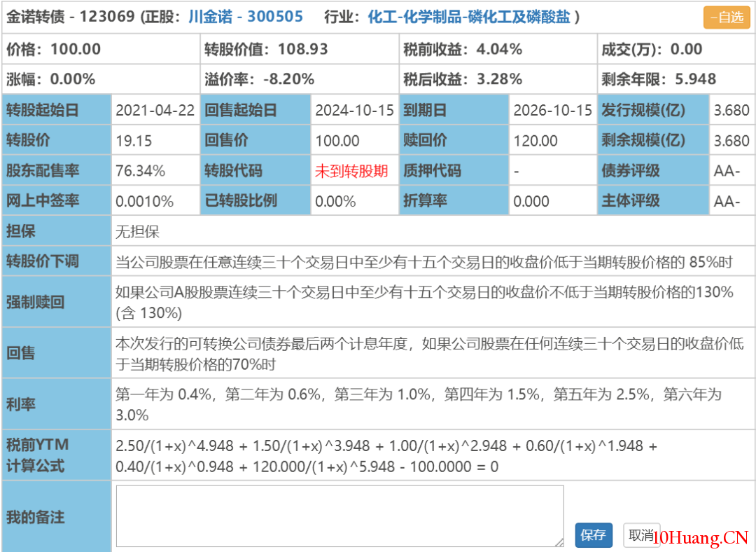Click the 担保 value 无担保
Image resolution: width=756 pixels, height=552 pixels.
point(137,232)
